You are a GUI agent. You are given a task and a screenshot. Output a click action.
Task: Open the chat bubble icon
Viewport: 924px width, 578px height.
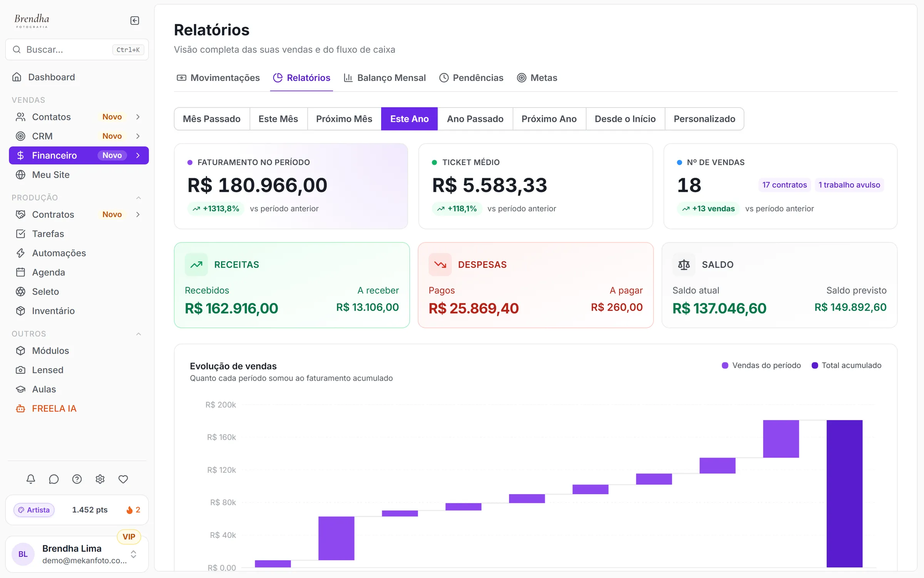pos(54,479)
